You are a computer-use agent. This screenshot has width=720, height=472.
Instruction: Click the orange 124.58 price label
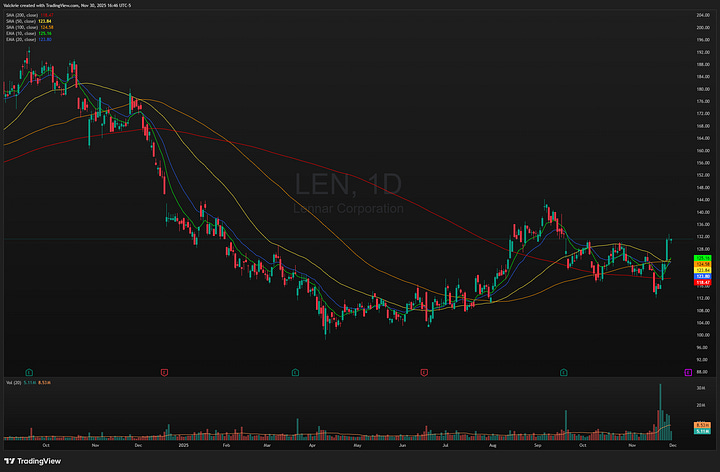[x=703, y=264]
